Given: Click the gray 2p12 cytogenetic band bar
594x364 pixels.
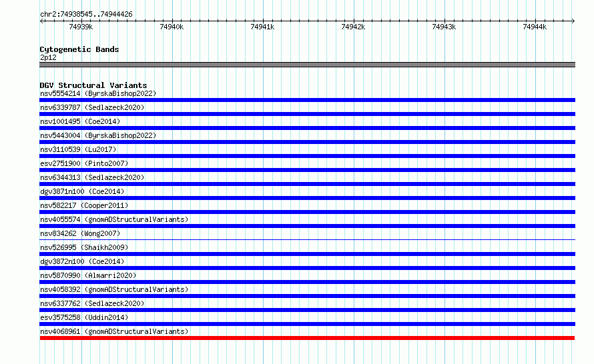Looking at the screenshot, I should 307,65.
